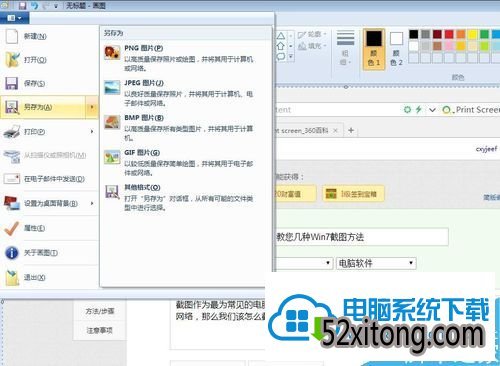Click the green lightning icon in browser bar

[419, 109]
